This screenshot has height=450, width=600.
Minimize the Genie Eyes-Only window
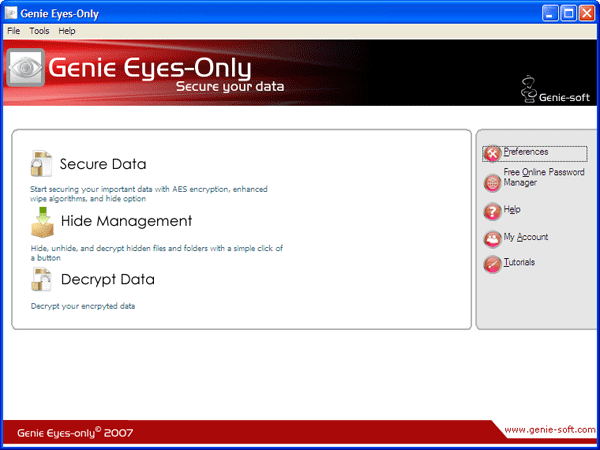(x=550, y=14)
